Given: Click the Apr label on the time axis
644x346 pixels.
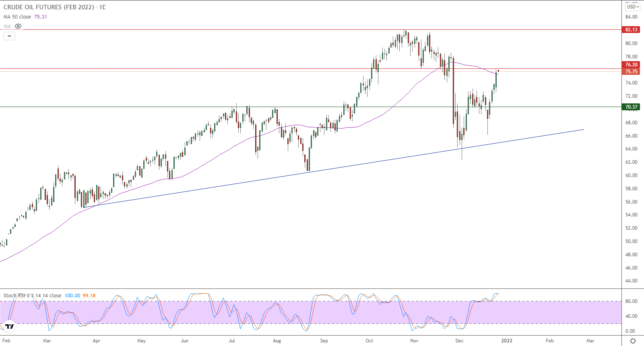Looking at the screenshot, I should click(x=97, y=341).
